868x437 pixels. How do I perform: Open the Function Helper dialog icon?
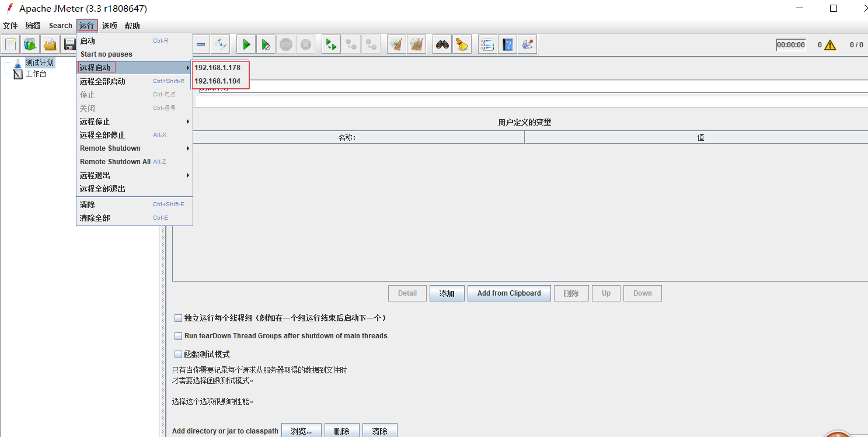pos(487,44)
